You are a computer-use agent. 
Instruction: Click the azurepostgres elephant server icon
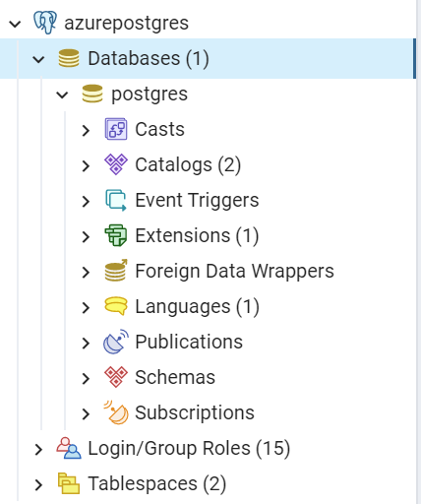point(45,23)
